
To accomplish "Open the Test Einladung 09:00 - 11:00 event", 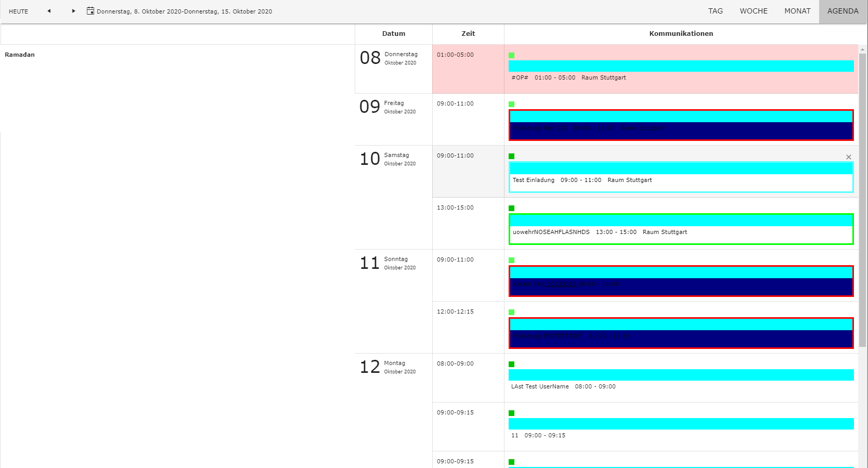I will click(582, 180).
